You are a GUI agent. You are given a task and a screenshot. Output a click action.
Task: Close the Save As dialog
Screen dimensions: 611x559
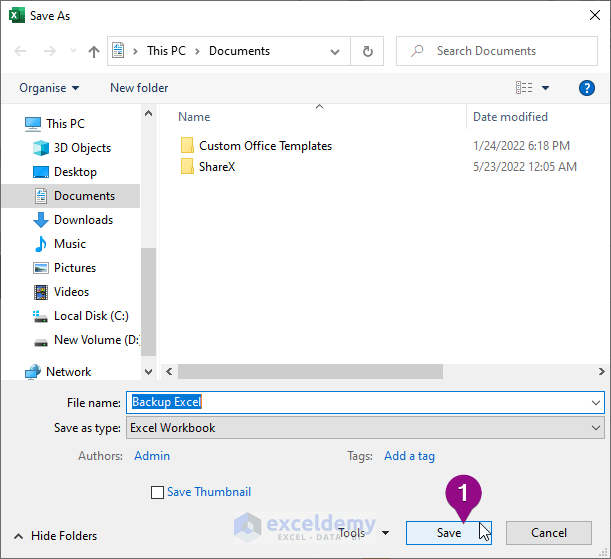(x=595, y=15)
